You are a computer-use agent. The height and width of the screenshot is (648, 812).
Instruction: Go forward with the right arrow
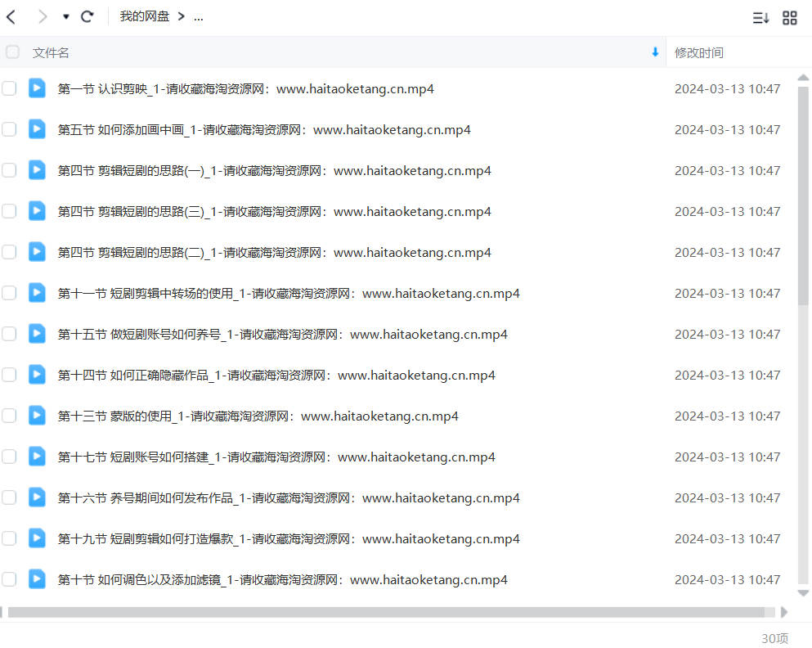click(x=43, y=17)
